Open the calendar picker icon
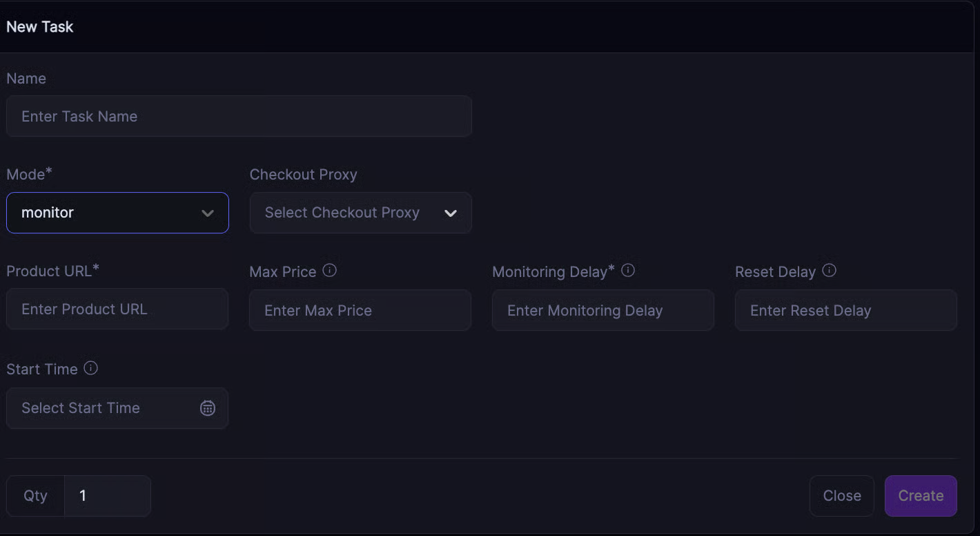This screenshot has width=980, height=536. 207,408
